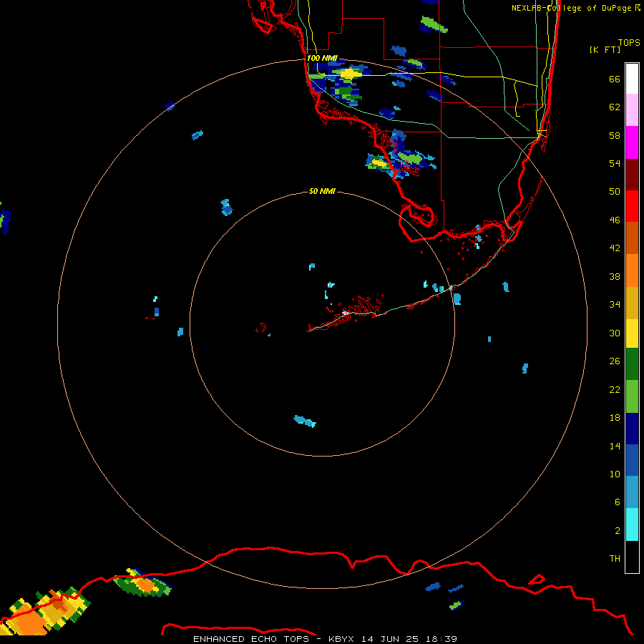This screenshot has height=644, width=644.
Task: Click the 50 NMI range ring label
Action: click(322, 191)
